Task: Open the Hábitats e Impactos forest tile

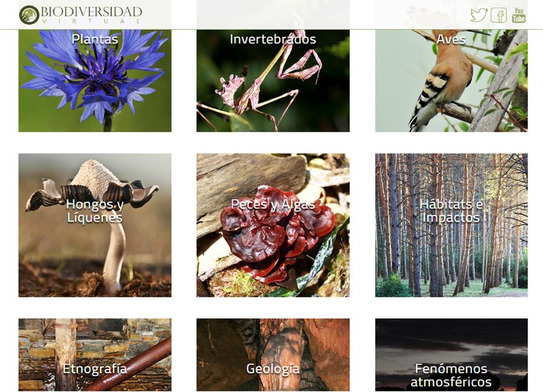Action: click(x=451, y=225)
